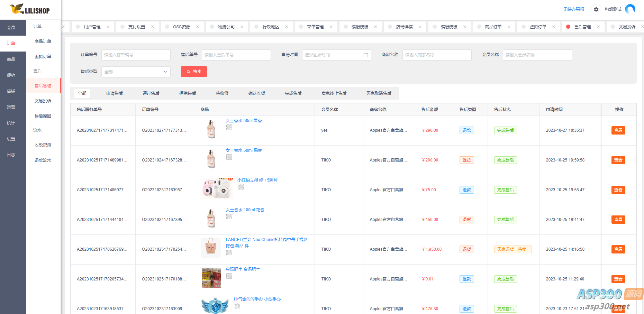Close the 物流公司 tab
The image size is (644, 314).
pos(242,27)
